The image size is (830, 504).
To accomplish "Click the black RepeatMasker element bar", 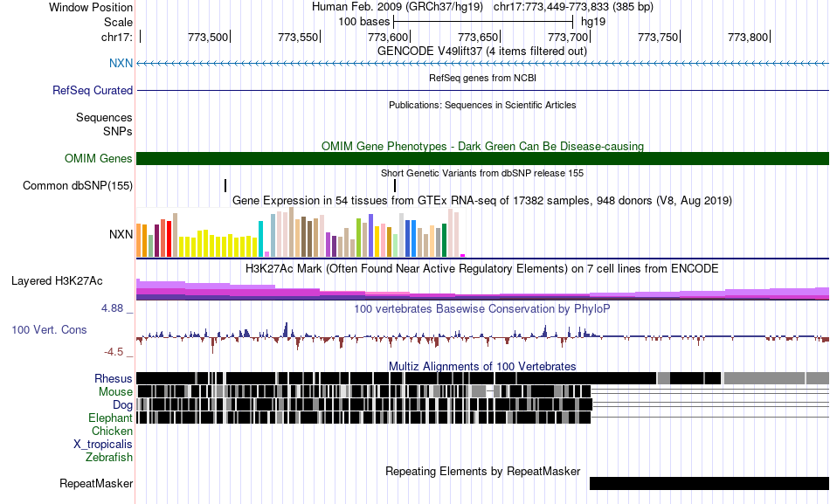I will point(709,483).
